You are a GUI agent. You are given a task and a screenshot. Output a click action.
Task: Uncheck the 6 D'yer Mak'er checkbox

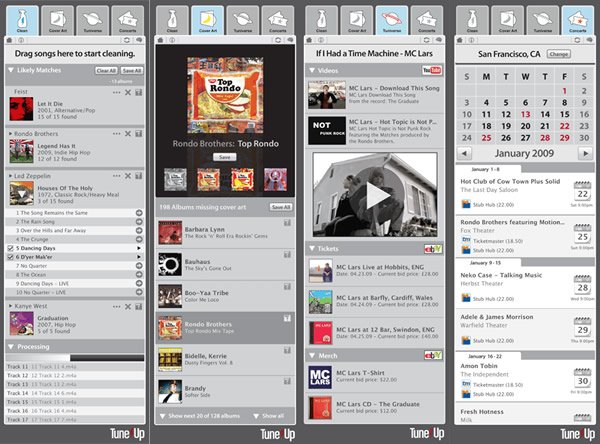[x=11, y=257]
